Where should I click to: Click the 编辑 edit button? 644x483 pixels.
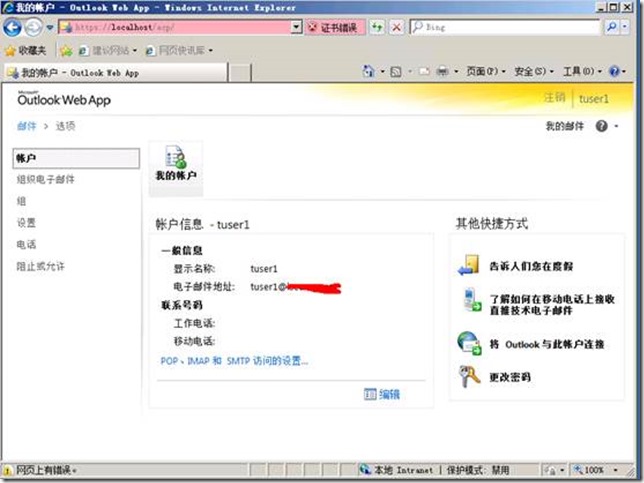[x=382, y=394]
